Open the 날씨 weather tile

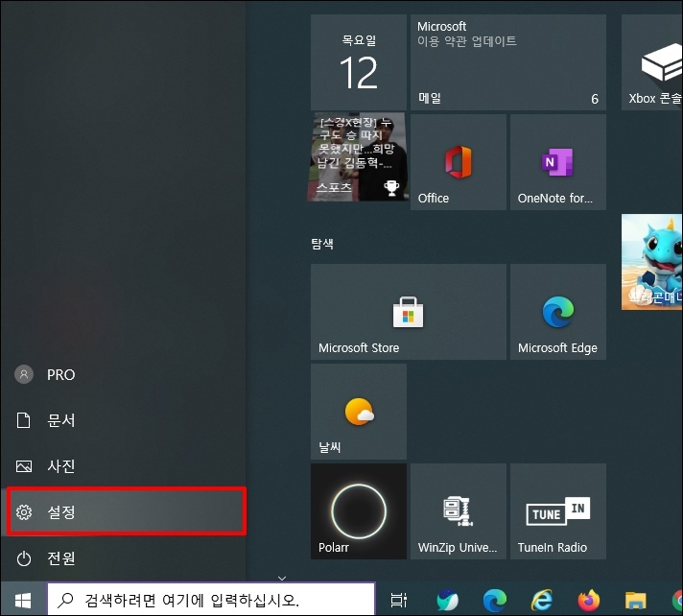point(359,412)
